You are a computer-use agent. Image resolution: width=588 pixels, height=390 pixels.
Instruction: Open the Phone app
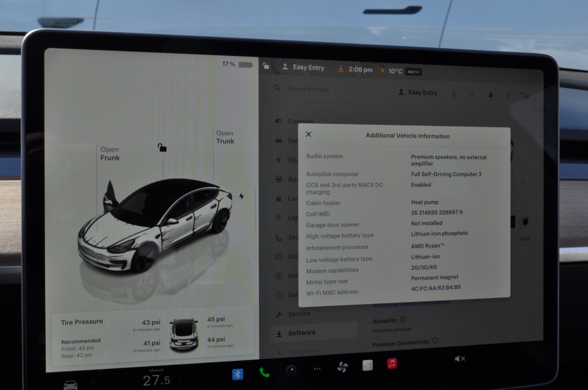(265, 372)
